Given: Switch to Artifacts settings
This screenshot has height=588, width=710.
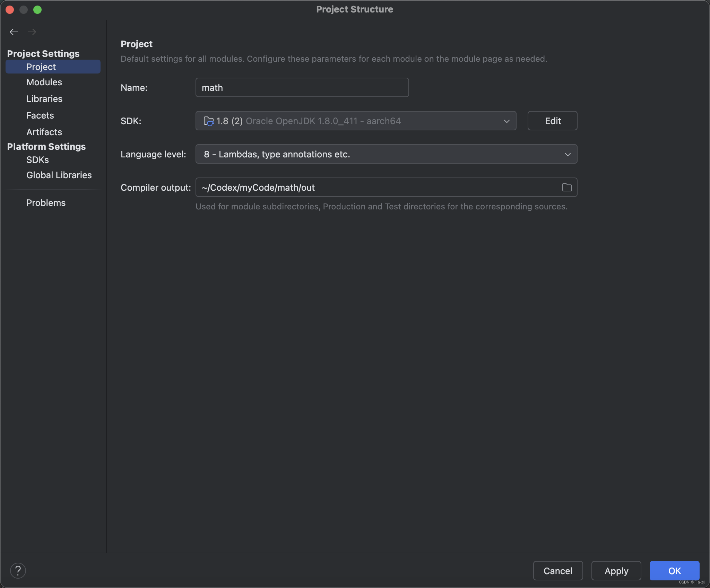Looking at the screenshot, I should coord(44,132).
